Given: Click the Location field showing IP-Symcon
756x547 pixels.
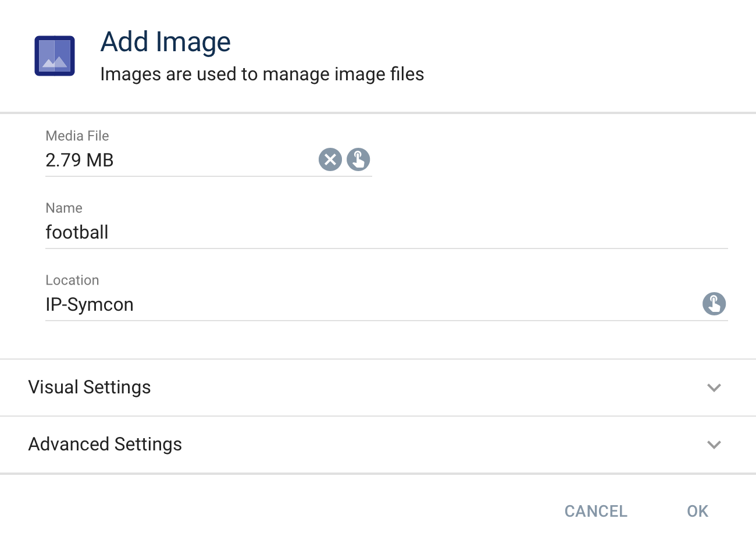Looking at the screenshot, I should click(x=233, y=304).
